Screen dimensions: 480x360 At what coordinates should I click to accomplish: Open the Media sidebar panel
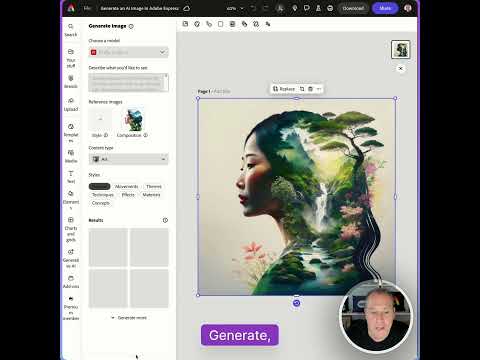[x=71, y=156]
